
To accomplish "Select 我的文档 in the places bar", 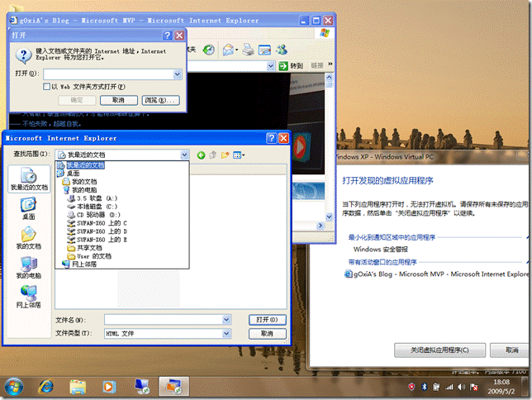I will click(x=29, y=238).
